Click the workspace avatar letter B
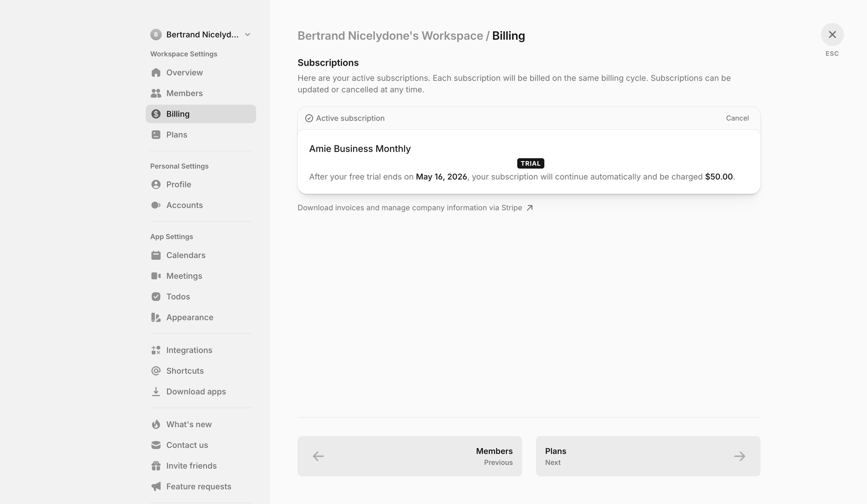The width and height of the screenshot is (867, 504). (156, 35)
